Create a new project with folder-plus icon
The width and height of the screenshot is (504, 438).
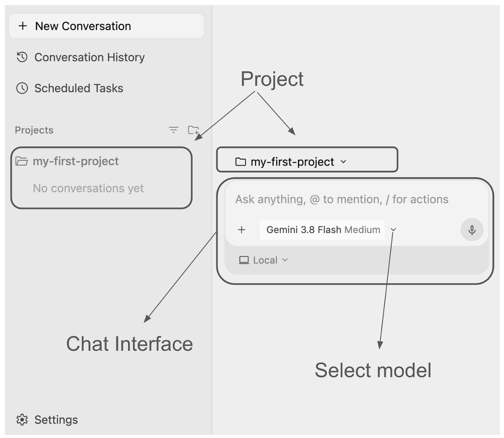[x=194, y=130]
